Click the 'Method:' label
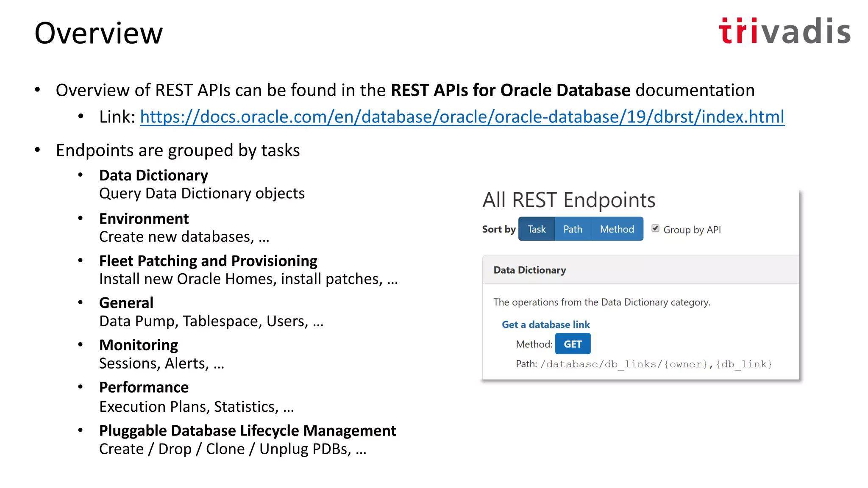The image size is (868, 488). click(534, 344)
